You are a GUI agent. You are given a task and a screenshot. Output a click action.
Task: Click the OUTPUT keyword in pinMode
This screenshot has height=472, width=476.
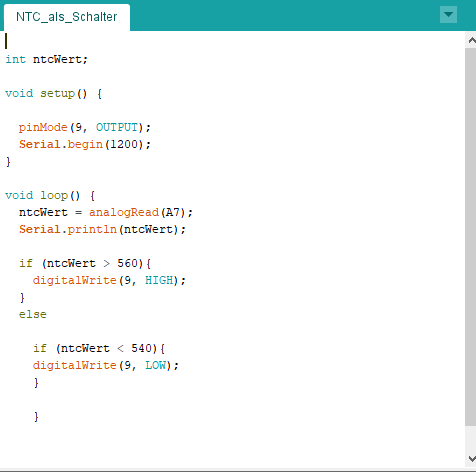(x=117, y=127)
